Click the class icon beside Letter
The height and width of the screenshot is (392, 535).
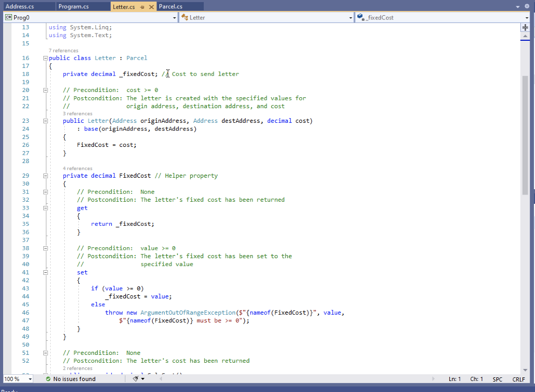[x=184, y=17]
